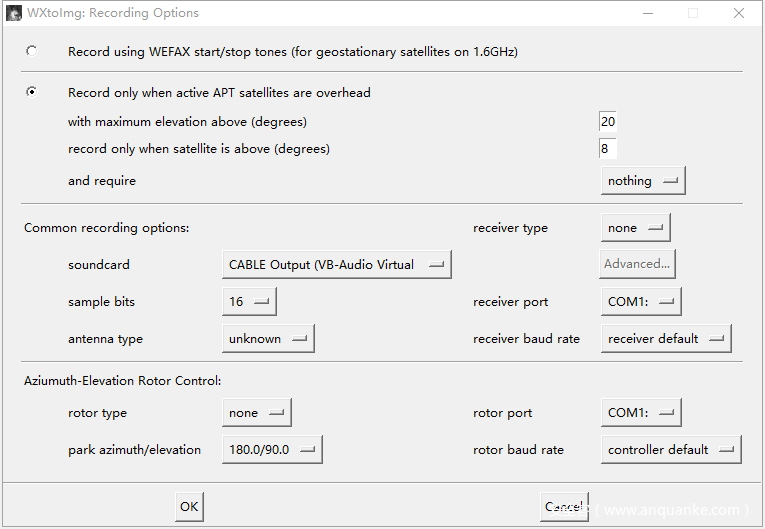Viewport: 765px width, 529px height.
Task: Expand the rotor baud rate dropdown
Action: (x=670, y=450)
